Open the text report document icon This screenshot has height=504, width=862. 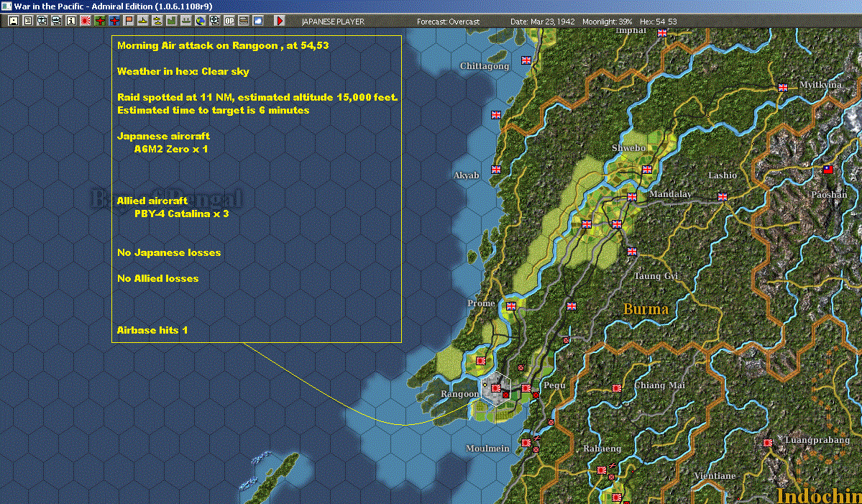coord(28,21)
